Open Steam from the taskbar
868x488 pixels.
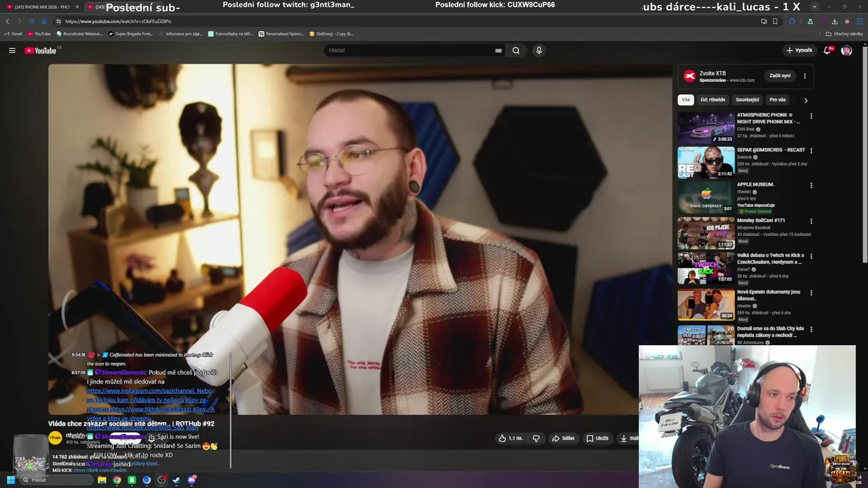pyautogui.click(x=176, y=480)
